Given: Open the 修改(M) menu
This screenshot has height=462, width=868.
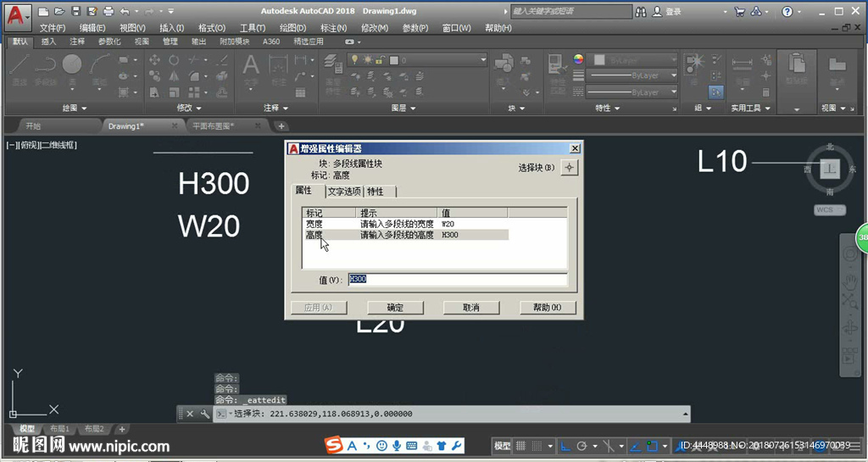Looking at the screenshot, I should [x=375, y=28].
